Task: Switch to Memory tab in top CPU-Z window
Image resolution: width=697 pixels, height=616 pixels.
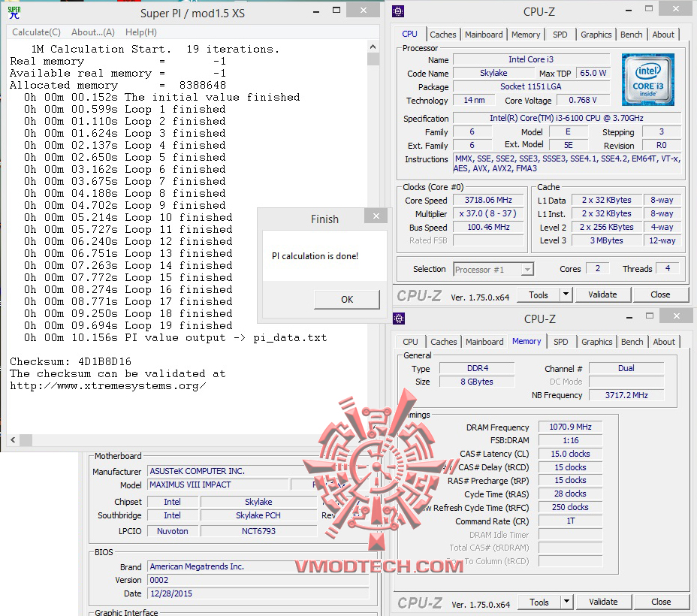Action: [x=526, y=35]
